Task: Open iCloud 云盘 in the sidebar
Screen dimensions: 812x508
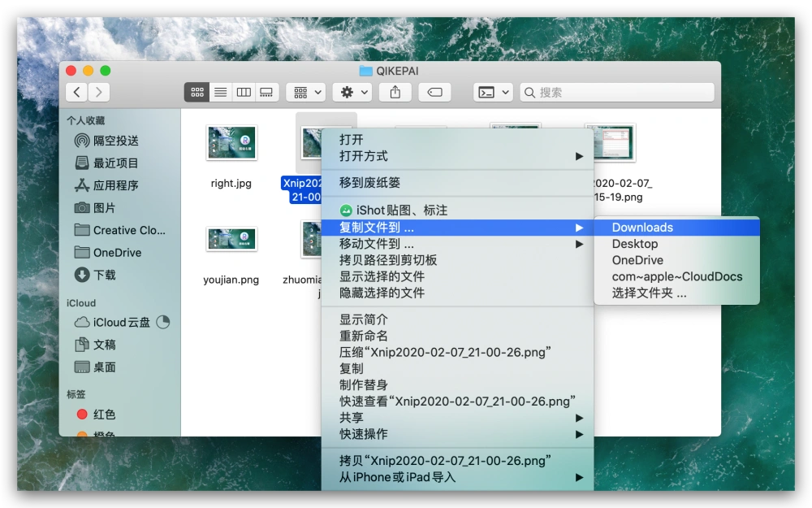Action: [x=121, y=322]
